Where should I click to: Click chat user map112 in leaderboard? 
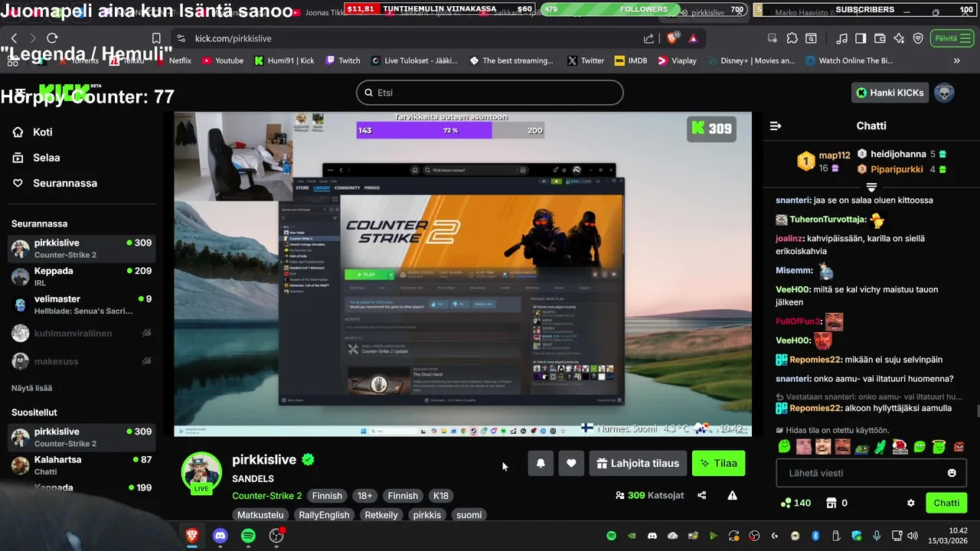point(835,155)
